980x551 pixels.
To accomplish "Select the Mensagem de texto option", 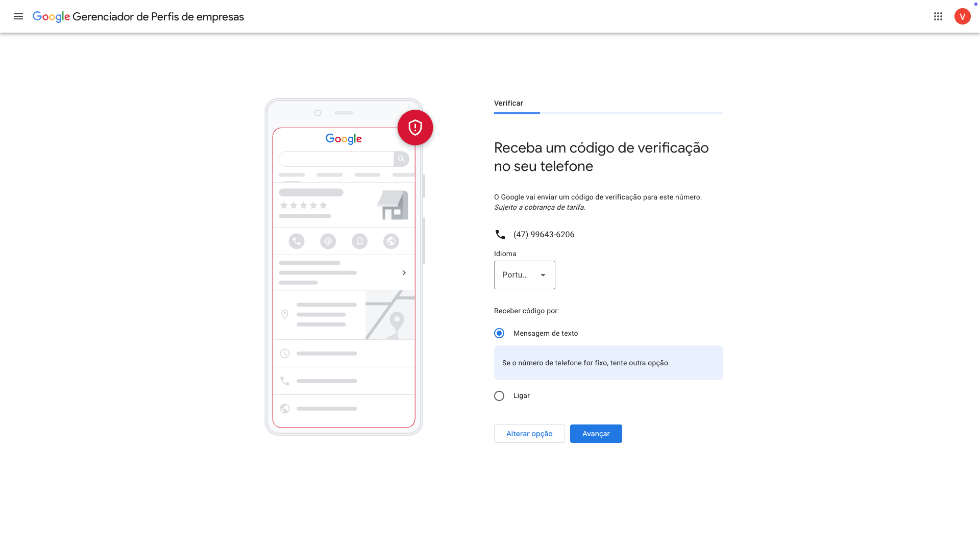I will [499, 333].
